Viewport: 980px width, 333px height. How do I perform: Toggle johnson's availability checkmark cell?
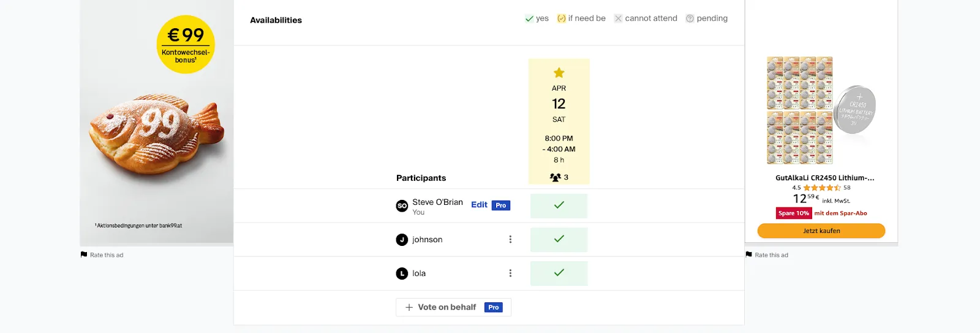point(559,239)
